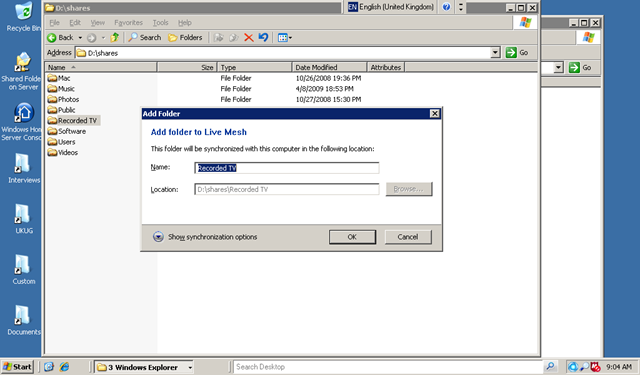The width and height of the screenshot is (640, 375).
Task: Click the Back arrow icon in toolbar
Action: 52,38
